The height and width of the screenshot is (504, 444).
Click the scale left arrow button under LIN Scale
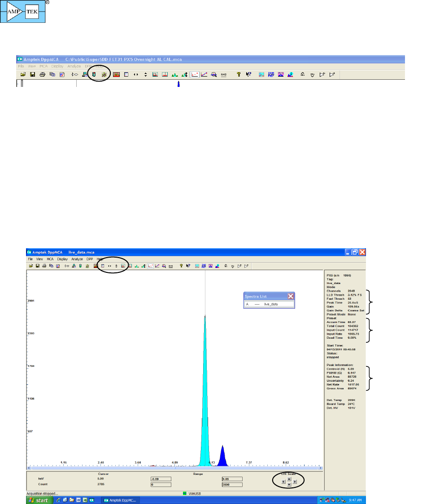(283, 482)
